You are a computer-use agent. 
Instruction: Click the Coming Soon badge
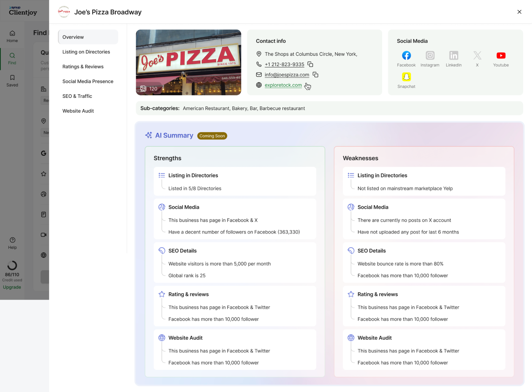212,136
